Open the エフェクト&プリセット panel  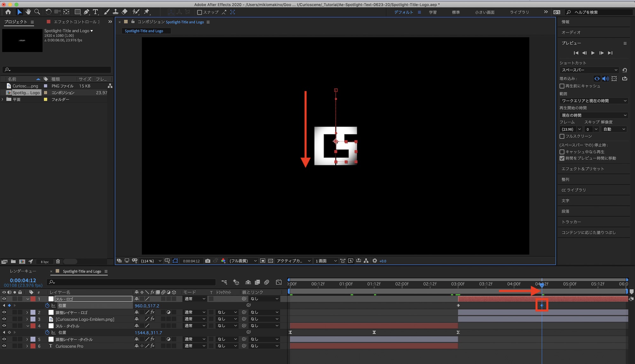583,169
